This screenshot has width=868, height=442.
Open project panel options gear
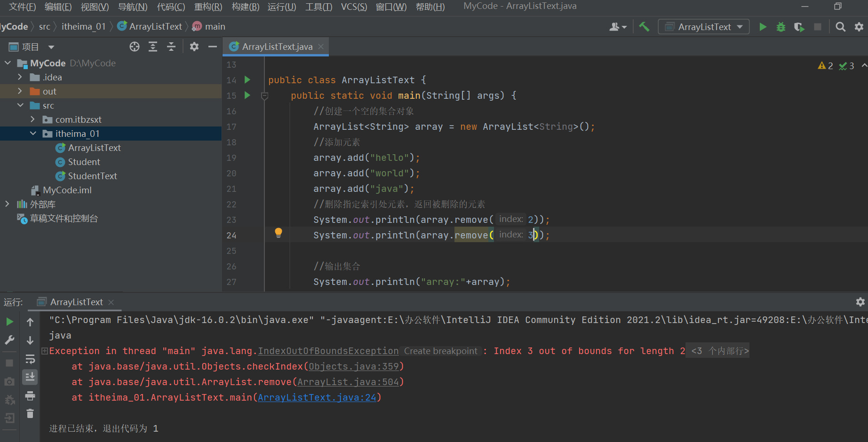(194, 47)
